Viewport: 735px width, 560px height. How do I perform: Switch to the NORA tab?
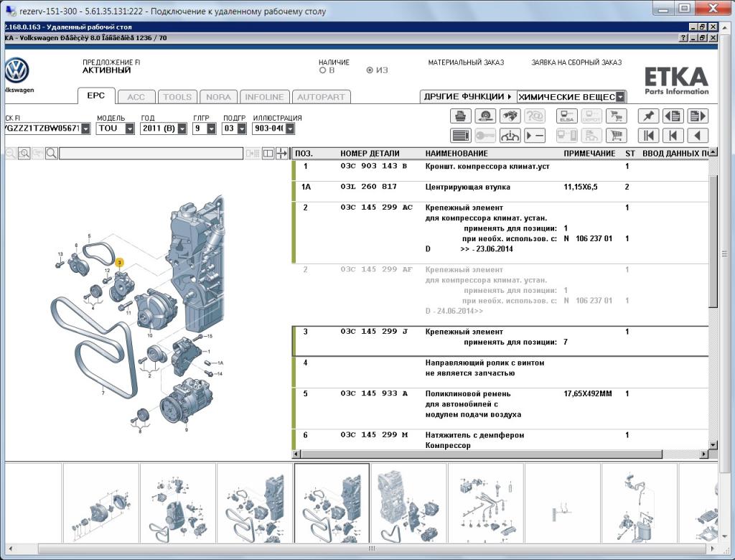point(218,97)
